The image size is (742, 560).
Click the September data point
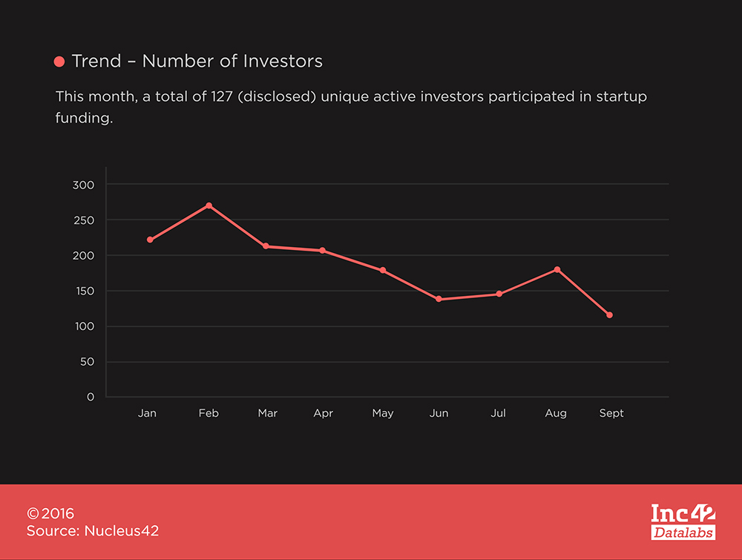[609, 315]
